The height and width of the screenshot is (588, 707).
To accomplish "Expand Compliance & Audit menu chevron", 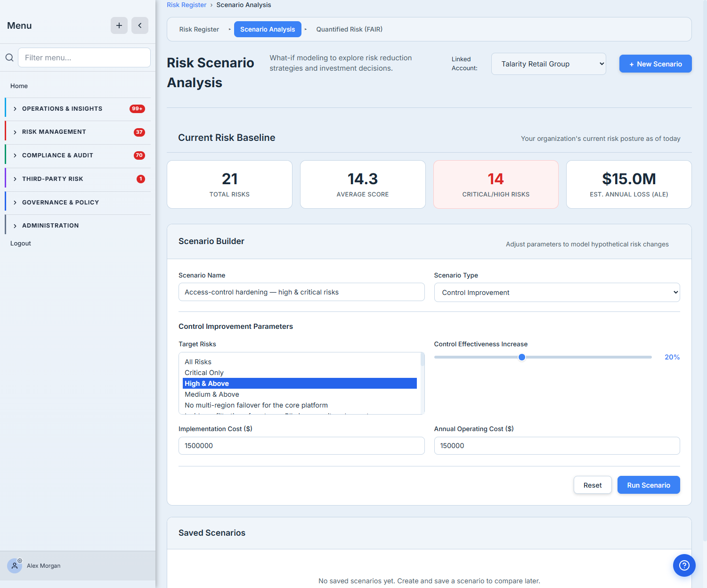I will pos(15,155).
